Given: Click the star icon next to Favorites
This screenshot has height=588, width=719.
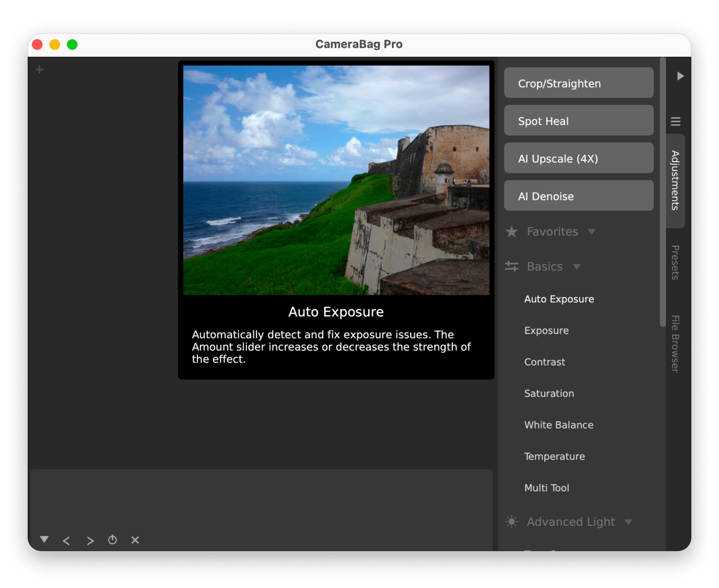Looking at the screenshot, I should click(511, 232).
